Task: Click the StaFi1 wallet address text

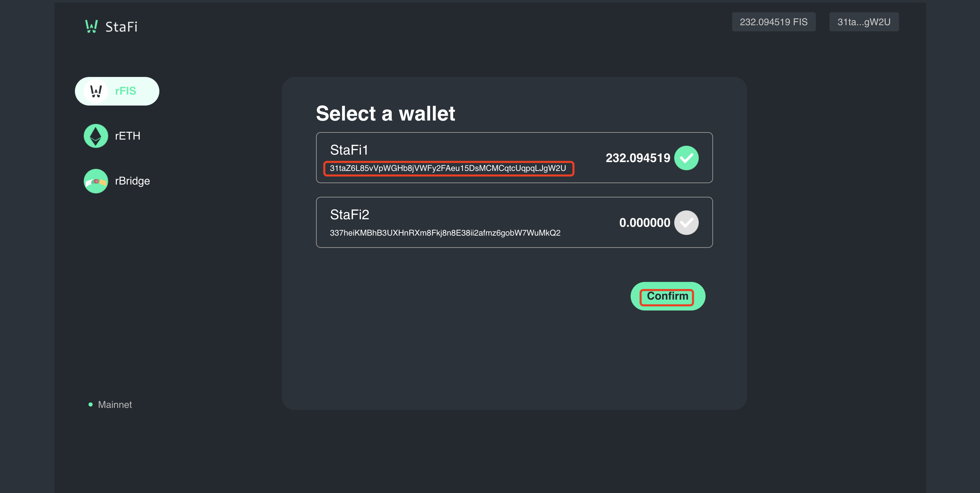Action: 448,168
